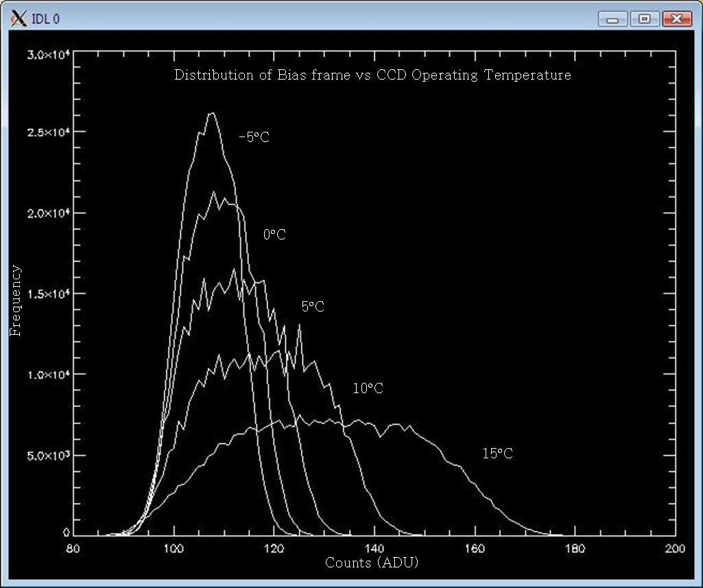Click the 140 x-axis tick label
Image resolution: width=703 pixels, height=588 pixels.
(374, 549)
